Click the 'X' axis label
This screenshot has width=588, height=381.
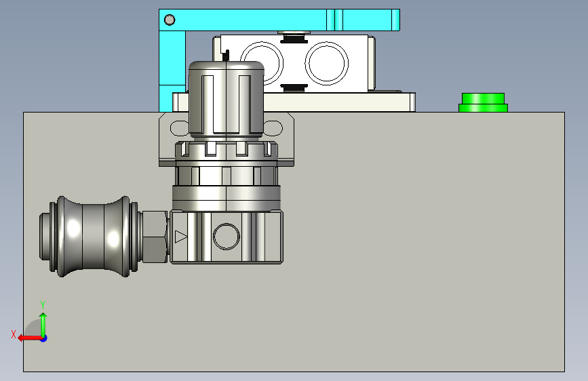point(14,334)
